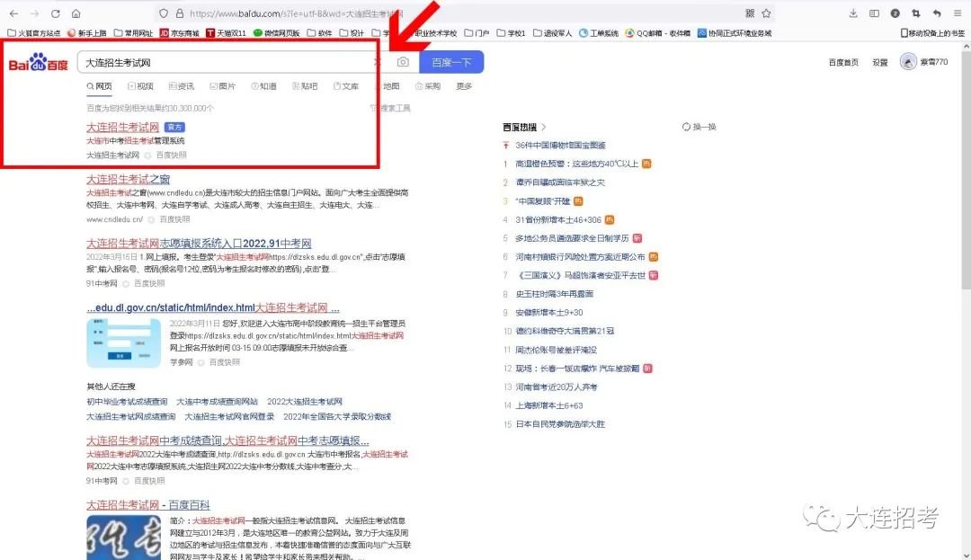
Task: Refresh hot search list with 换一换
Action: click(699, 127)
